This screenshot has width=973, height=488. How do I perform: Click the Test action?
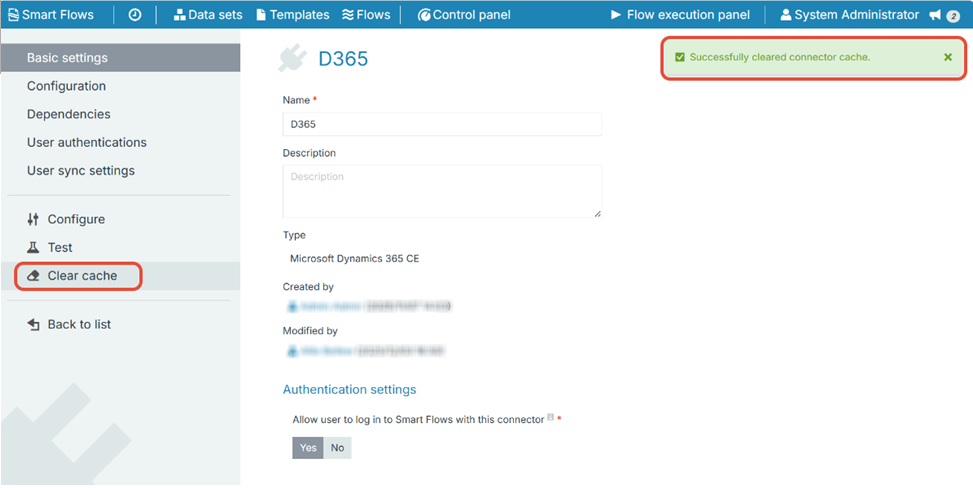pos(50,247)
